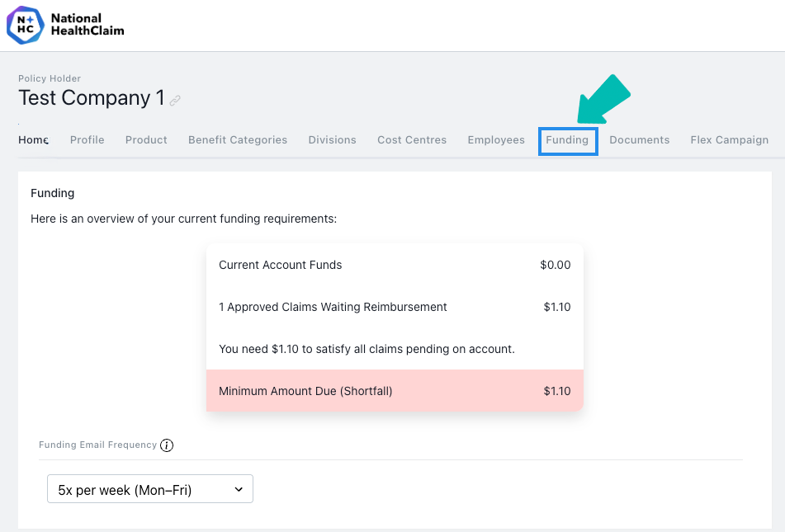This screenshot has width=785, height=532.
Task: Switch to the Home tab
Action: [34, 140]
